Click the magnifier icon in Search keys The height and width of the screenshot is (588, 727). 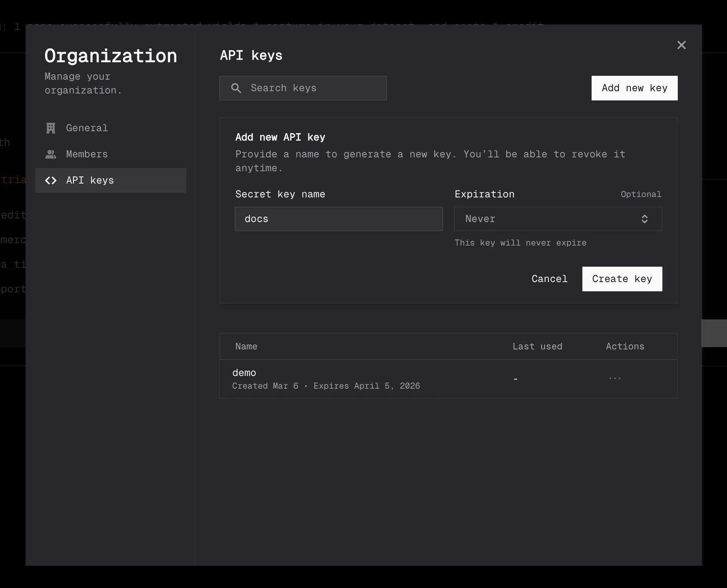[x=236, y=88]
